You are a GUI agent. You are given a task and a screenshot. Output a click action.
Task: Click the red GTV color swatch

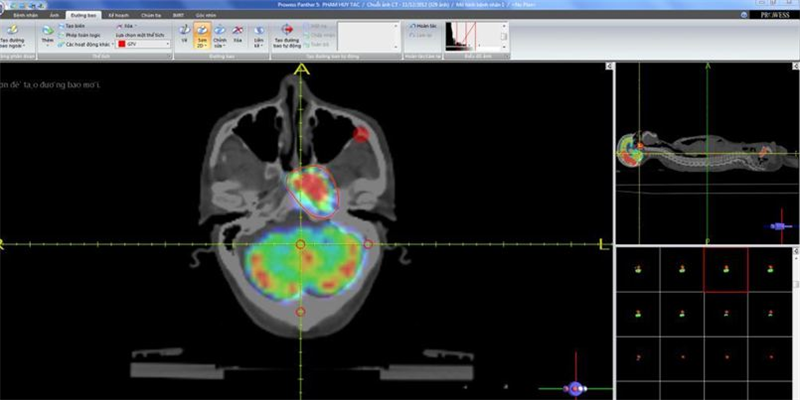pos(122,44)
